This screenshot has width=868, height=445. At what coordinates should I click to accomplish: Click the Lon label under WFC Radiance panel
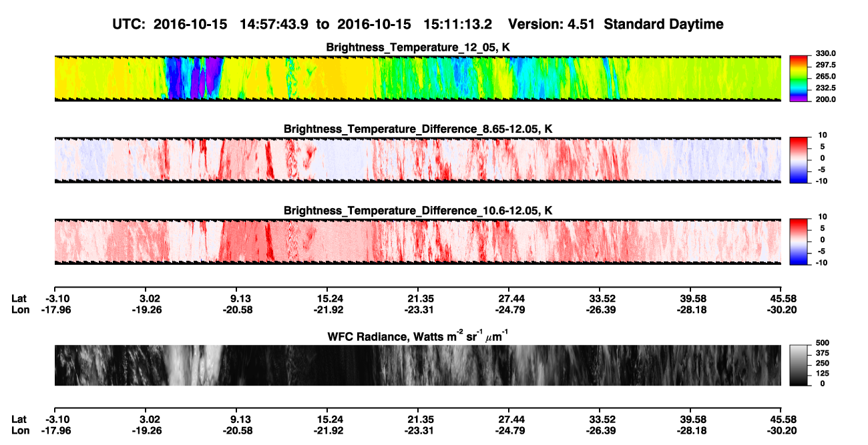tap(20, 430)
